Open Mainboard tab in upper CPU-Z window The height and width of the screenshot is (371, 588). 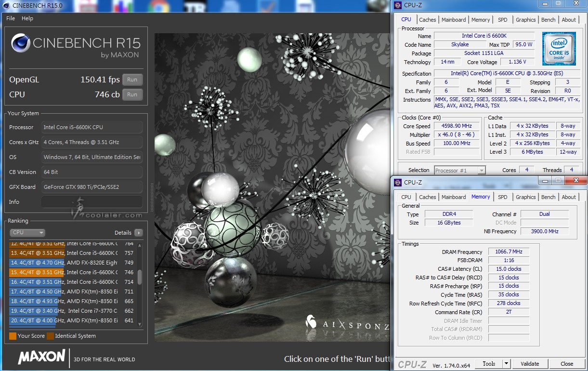point(454,20)
